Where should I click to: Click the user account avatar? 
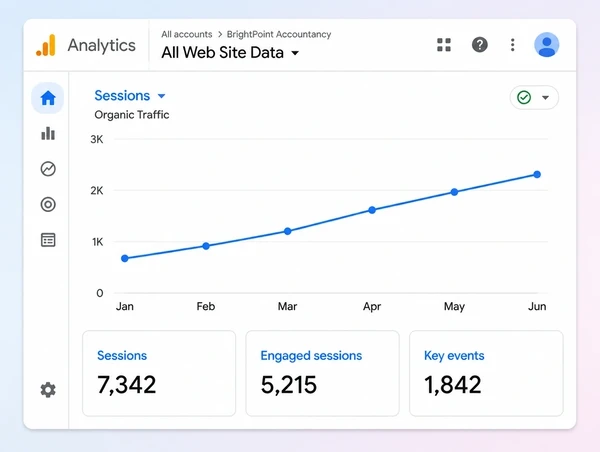(546, 45)
